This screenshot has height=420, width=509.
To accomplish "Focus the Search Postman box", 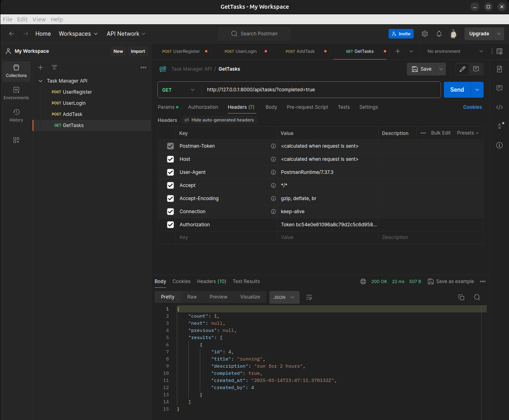I will click(x=254, y=34).
